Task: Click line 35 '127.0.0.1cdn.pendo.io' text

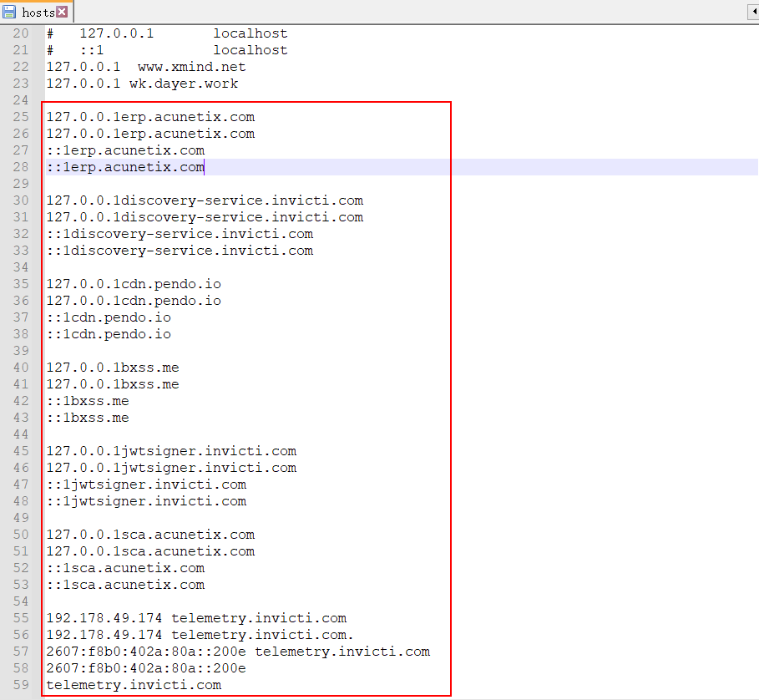Action: [134, 284]
